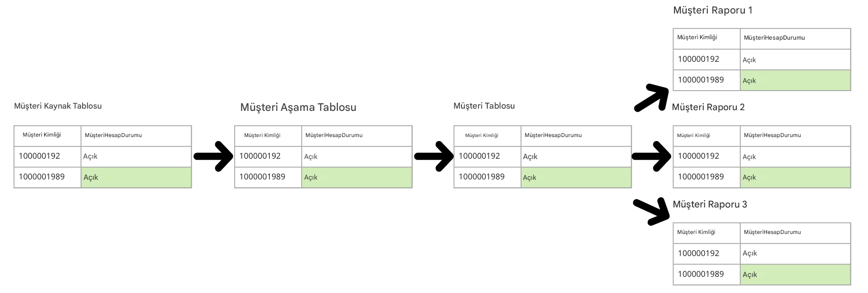
Task: Select cell 100000192 in Müşteri Raporu 3
Action: tap(706, 254)
